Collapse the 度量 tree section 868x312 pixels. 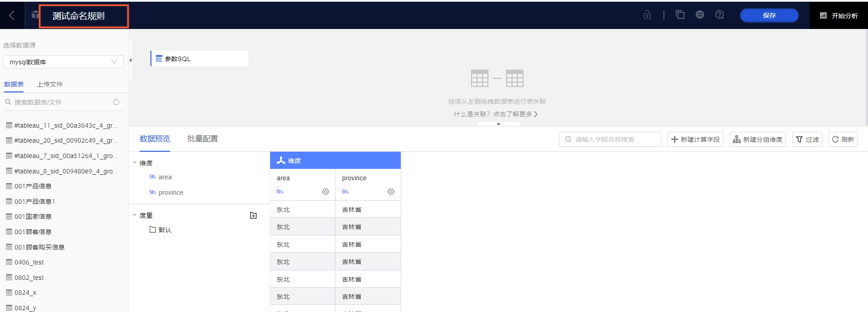(135, 215)
